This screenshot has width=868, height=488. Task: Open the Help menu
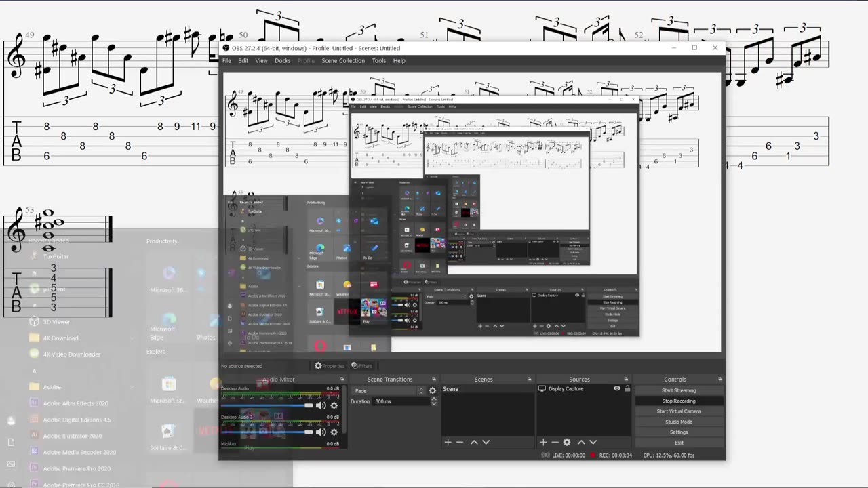[399, 61]
